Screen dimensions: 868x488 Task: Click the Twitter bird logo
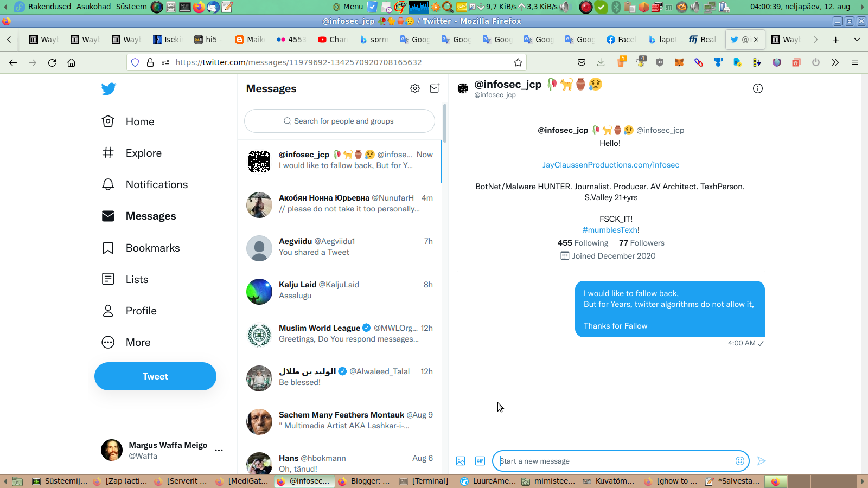click(108, 89)
